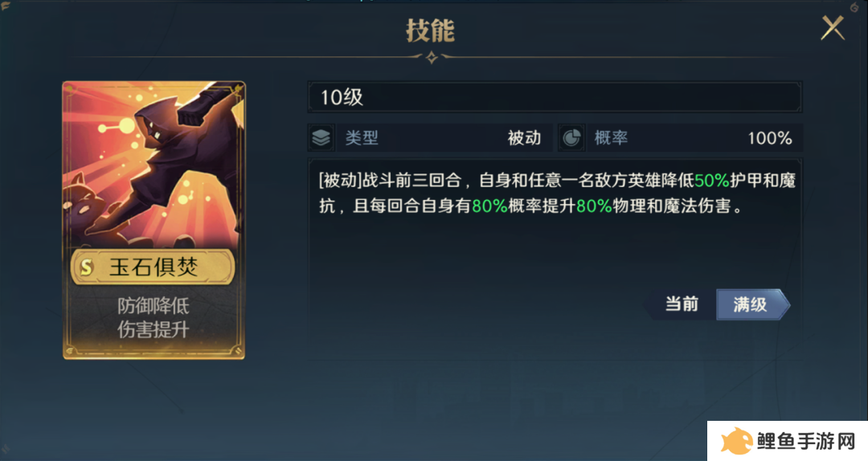
Task: Click the 玉石俱焚 skill name banner
Action: click(154, 267)
